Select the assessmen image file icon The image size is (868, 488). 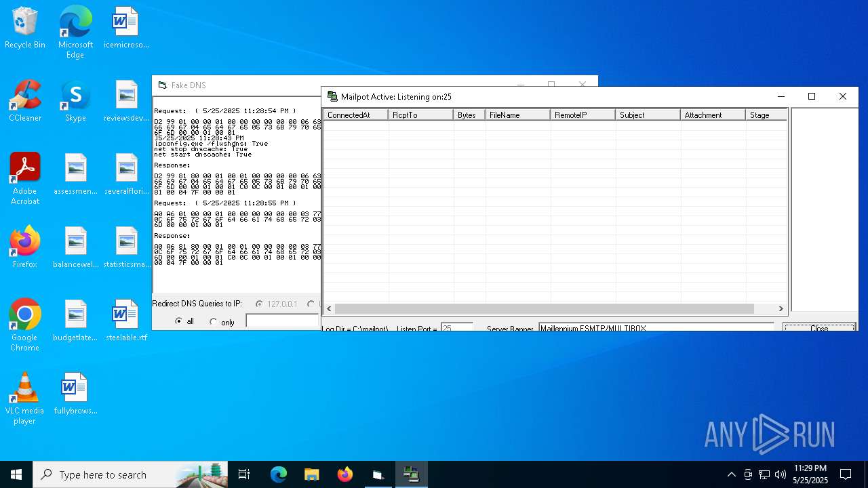point(75,174)
